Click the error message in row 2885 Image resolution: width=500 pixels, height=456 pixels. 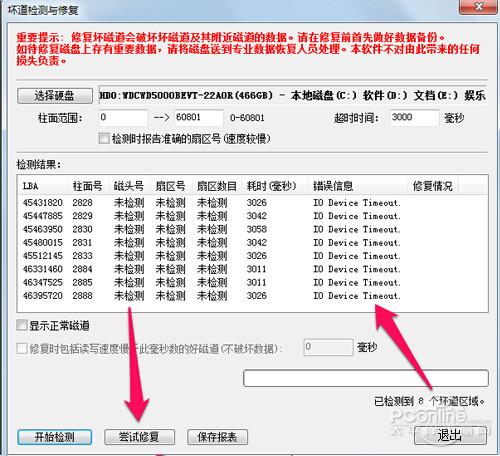pyautogui.click(x=357, y=283)
